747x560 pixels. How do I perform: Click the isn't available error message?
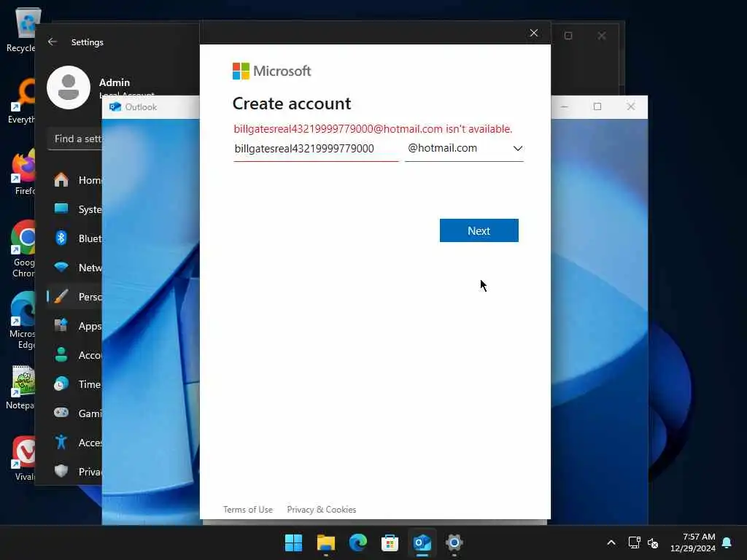pos(373,129)
